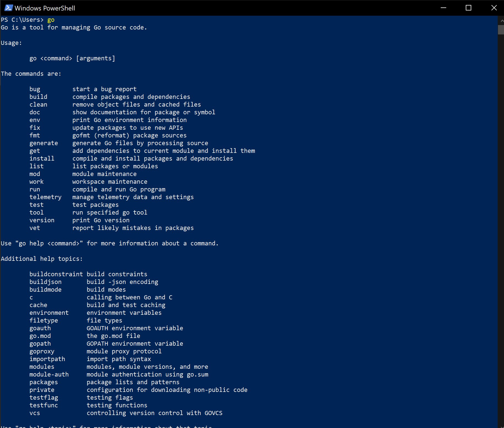The width and height of the screenshot is (504, 428).
Task: Click the PowerShell icon in title bar
Action: (8, 8)
